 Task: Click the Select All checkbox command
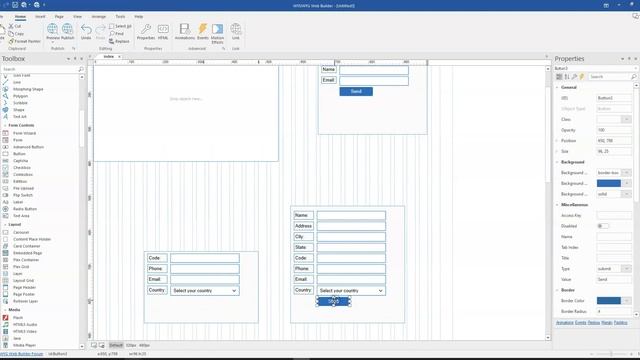120,26
